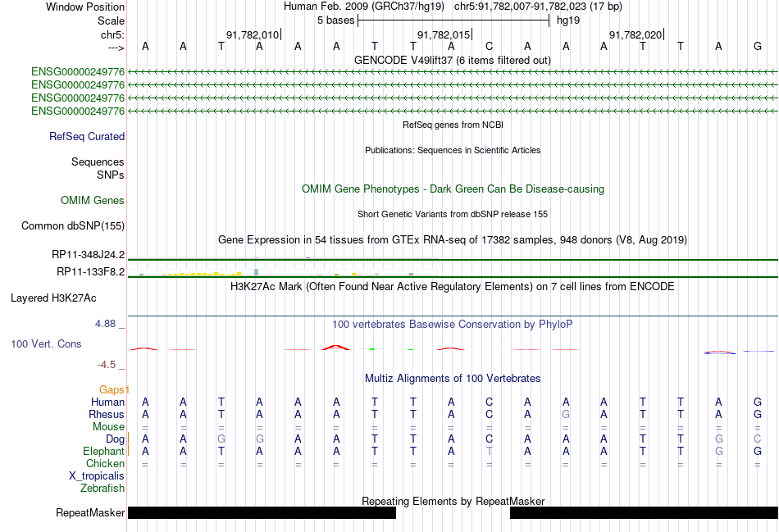Screen dimensions: 779x532
Task: Select the X_tropicalis alignment row label
Action: [97, 476]
